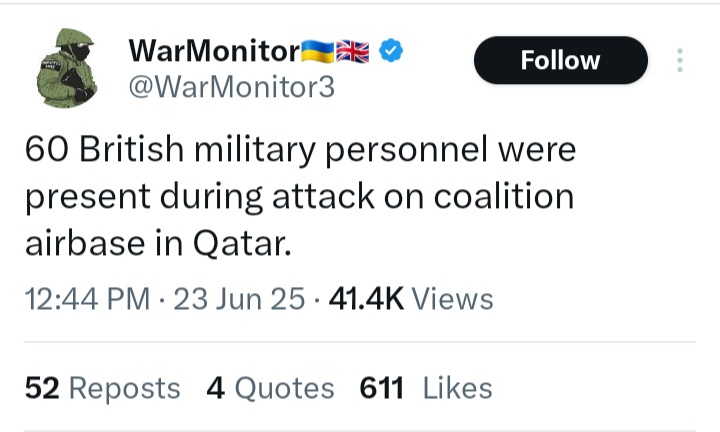Open the @WarMonitor3 handle link

coord(232,87)
